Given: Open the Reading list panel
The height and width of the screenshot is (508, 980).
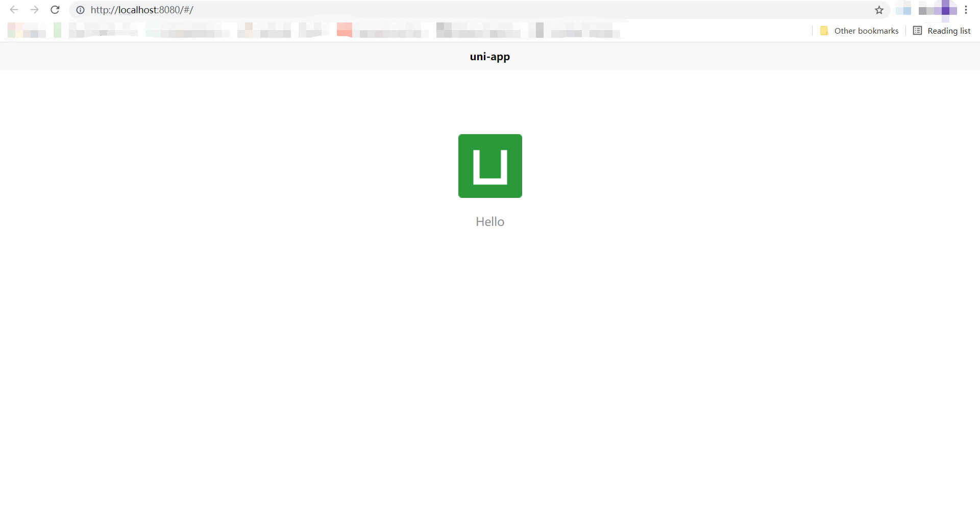Looking at the screenshot, I should (x=942, y=31).
